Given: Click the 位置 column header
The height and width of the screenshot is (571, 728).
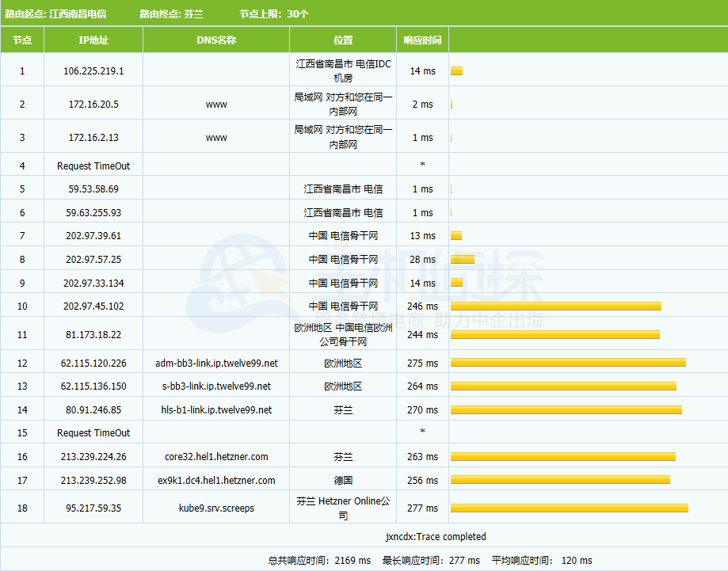Looking at the screenshot, I should (343, 40).
